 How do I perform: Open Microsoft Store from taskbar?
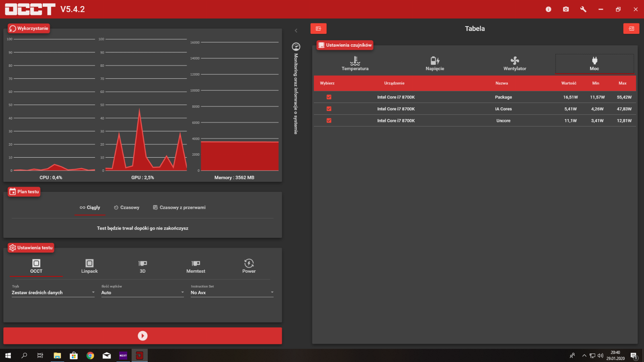pyautogui.click(x=74, y=356)
